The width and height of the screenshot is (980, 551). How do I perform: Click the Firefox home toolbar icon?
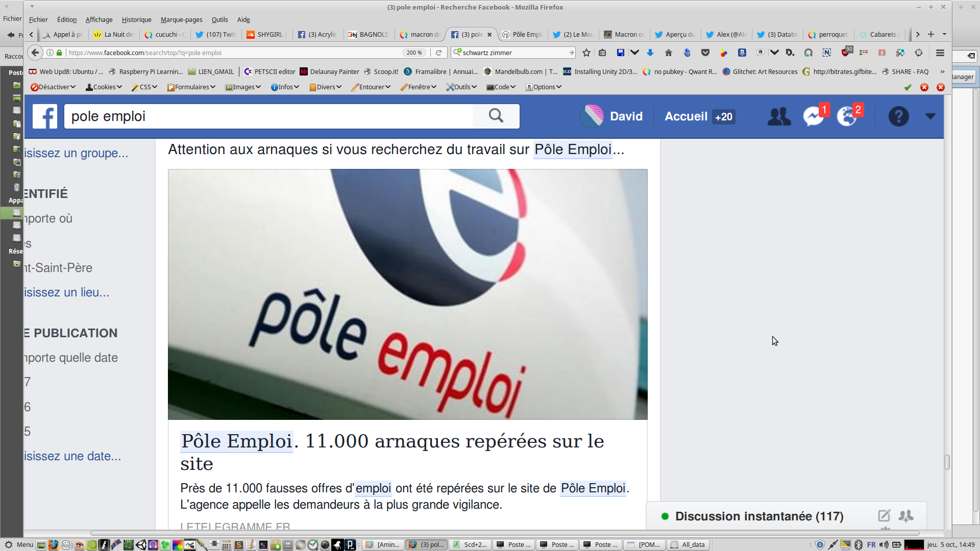669,53
